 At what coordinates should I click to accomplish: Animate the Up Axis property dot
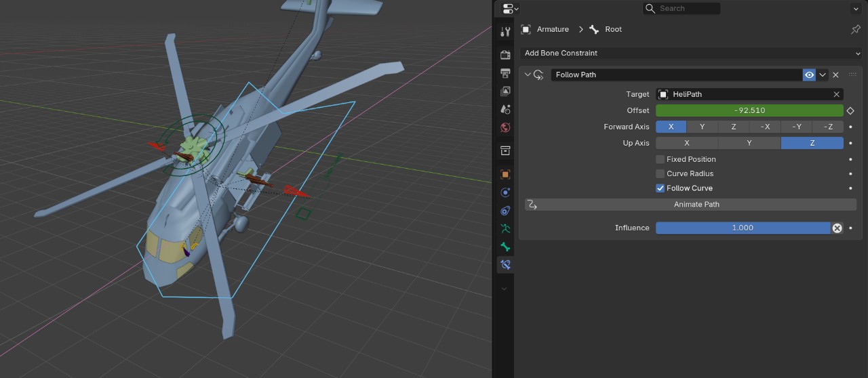pyautogui.click(x=850, y=143)
